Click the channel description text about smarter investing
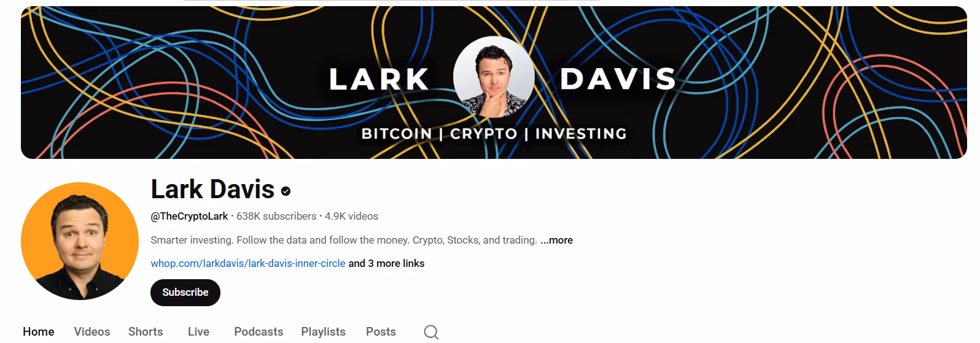Viewport: 980px width, 343px height. (x=344, y=240)
